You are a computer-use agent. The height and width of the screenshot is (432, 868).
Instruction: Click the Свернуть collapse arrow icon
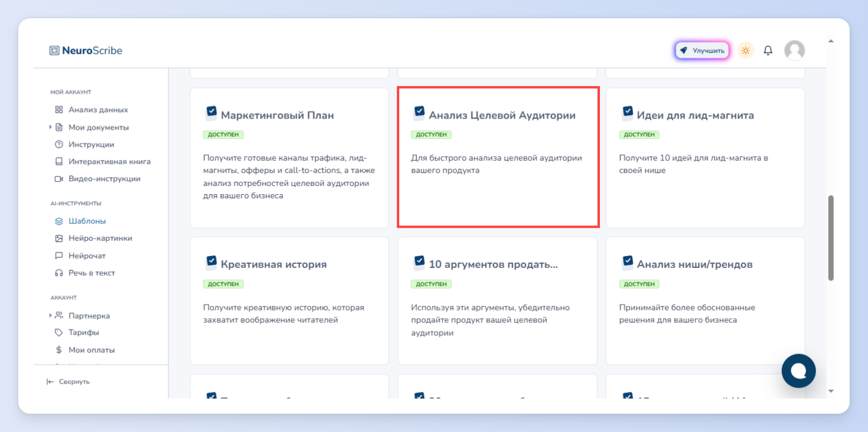coord(50,382)
